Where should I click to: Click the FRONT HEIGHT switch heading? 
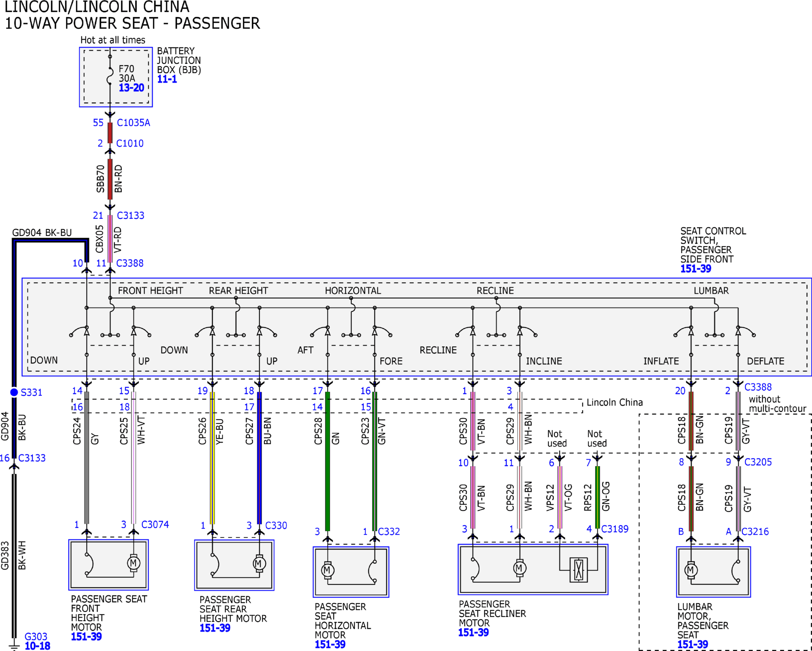pos(150,291)
